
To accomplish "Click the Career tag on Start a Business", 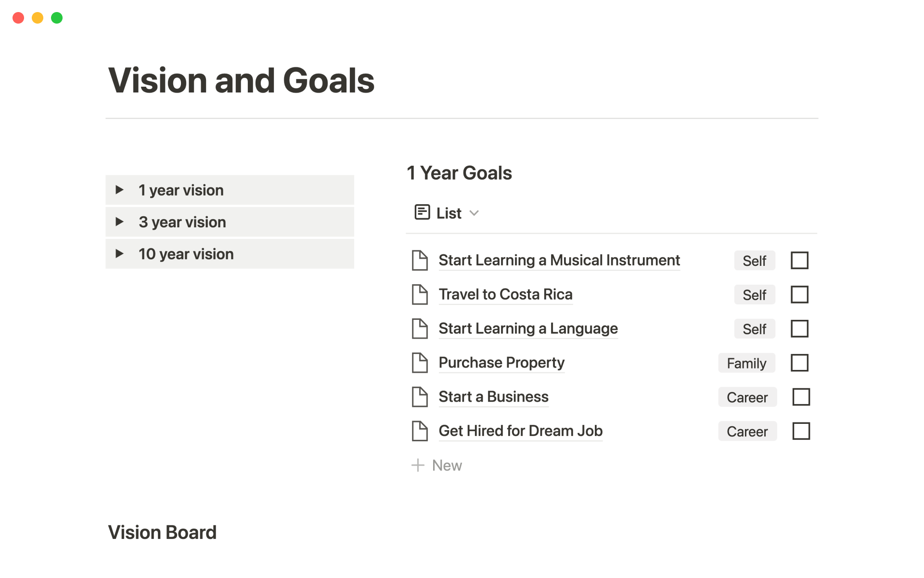I will click(x=747, y=397).
